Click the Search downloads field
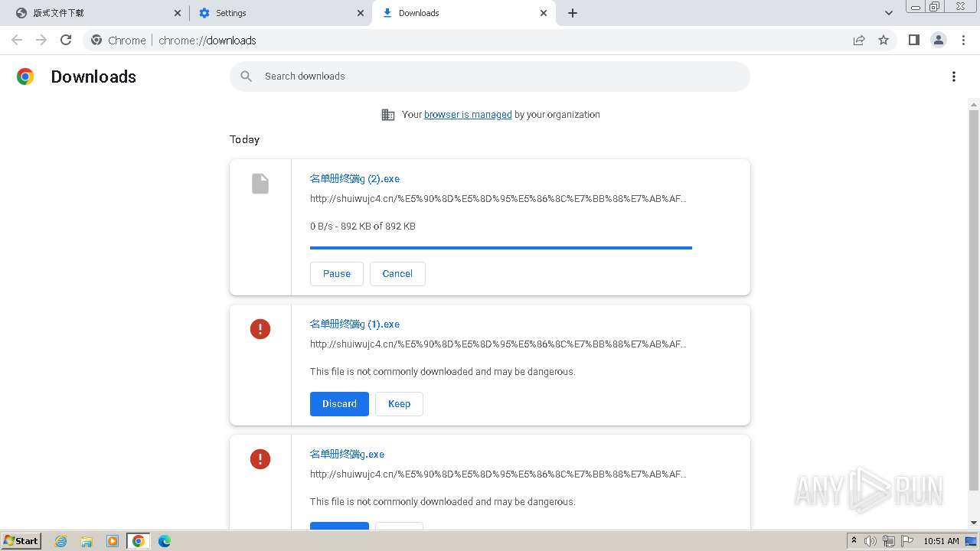Screen dimensions: 980x551 click(x=490, y=77)
